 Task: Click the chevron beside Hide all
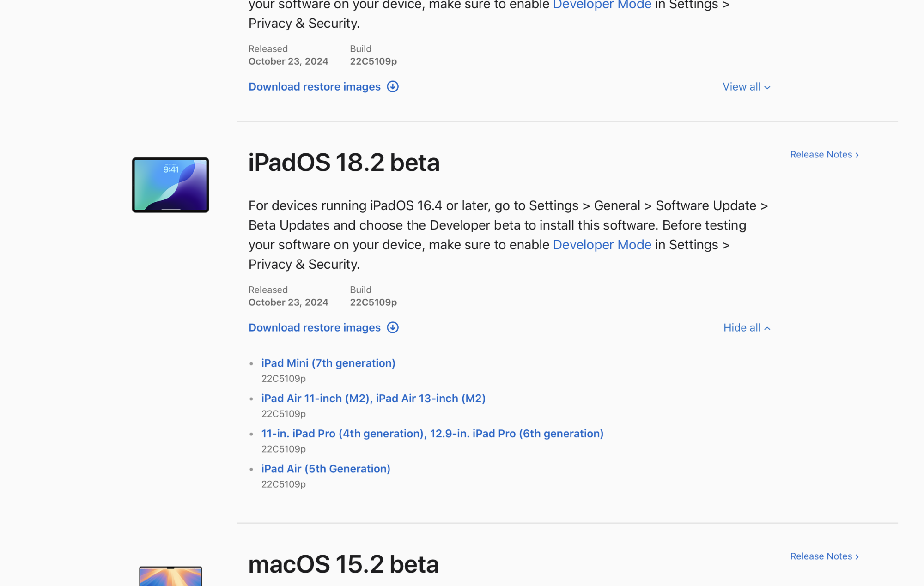(767, 328)
